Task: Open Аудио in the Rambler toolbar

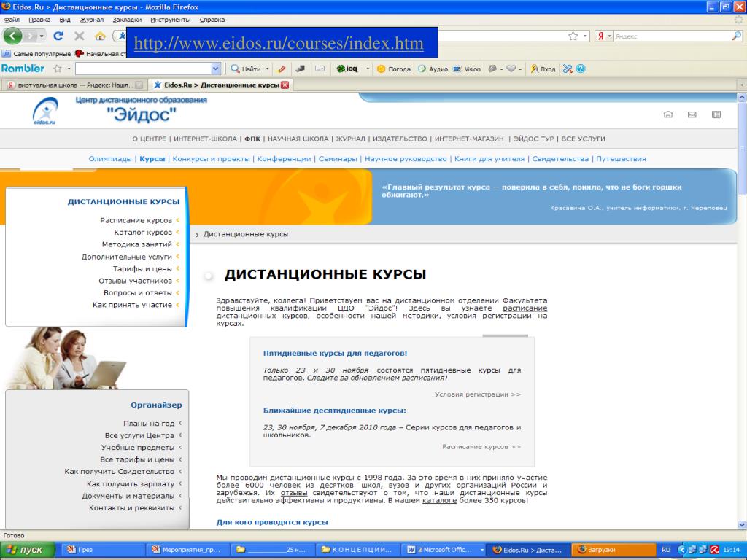Action: coord(433,69)
